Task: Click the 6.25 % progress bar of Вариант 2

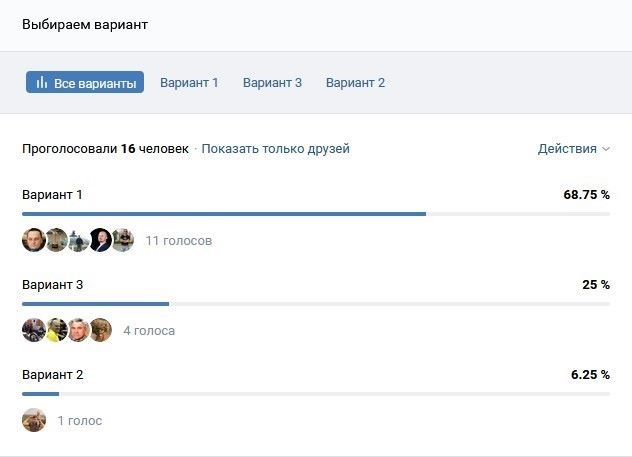Action: click(x=41, y=394)
